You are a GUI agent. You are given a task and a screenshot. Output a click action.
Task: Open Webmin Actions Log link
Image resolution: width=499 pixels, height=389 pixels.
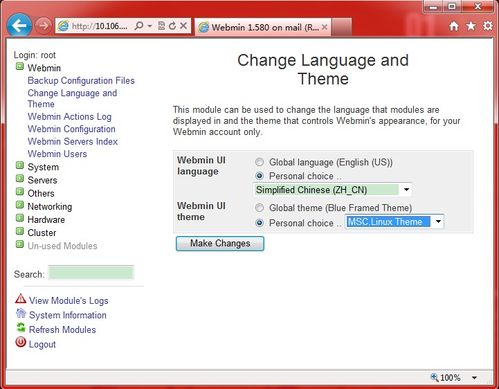coord(69,117)
